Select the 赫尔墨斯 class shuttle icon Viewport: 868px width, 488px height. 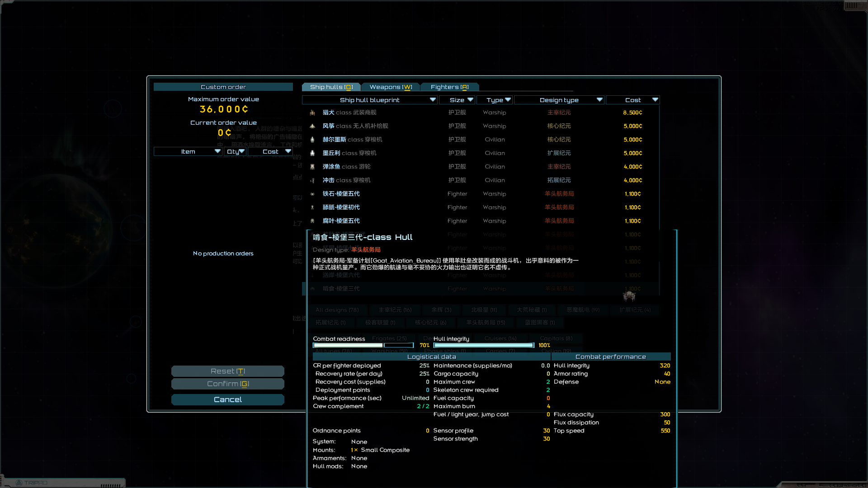tap(312, 140)
